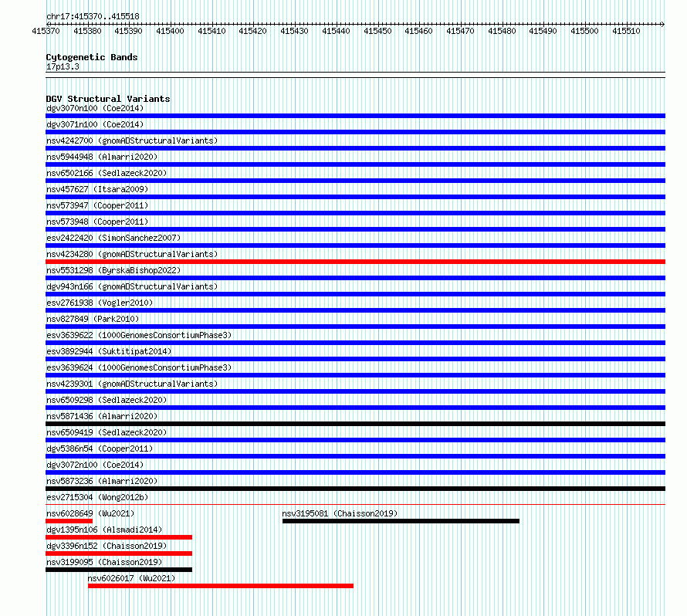Viewport: 687px width, 616px height.
Task: Click dgv5386n54 (Cooper2011) label
Action: click(x=100, y=448)
